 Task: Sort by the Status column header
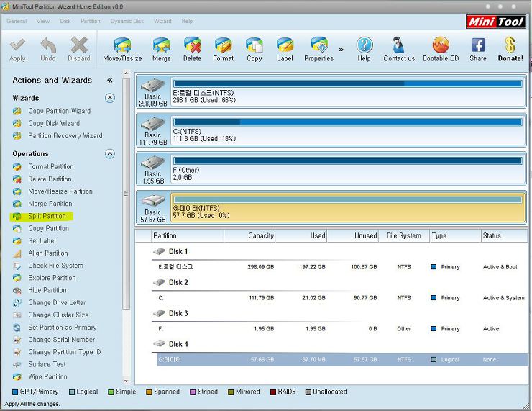point(504,235)
